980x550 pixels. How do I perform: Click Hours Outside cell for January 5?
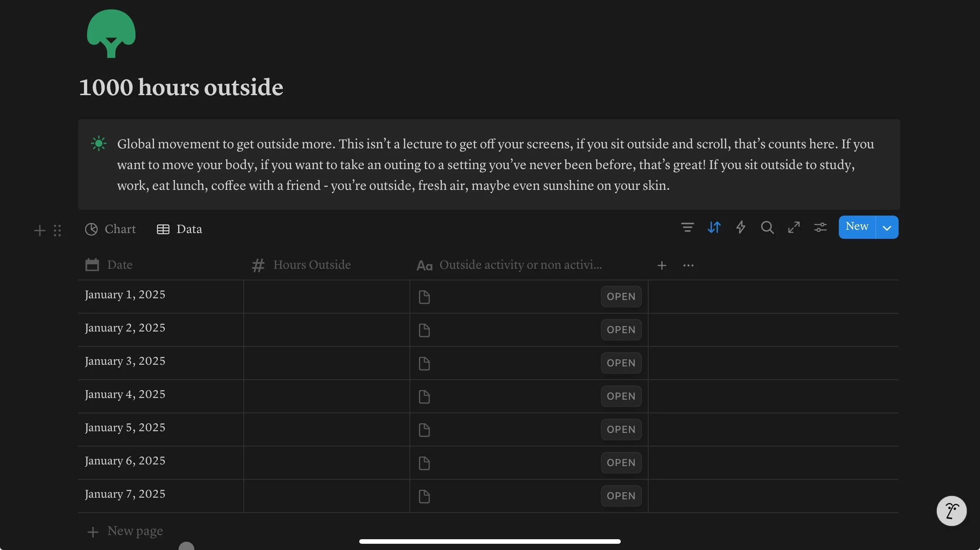click(x=326, y=429)
